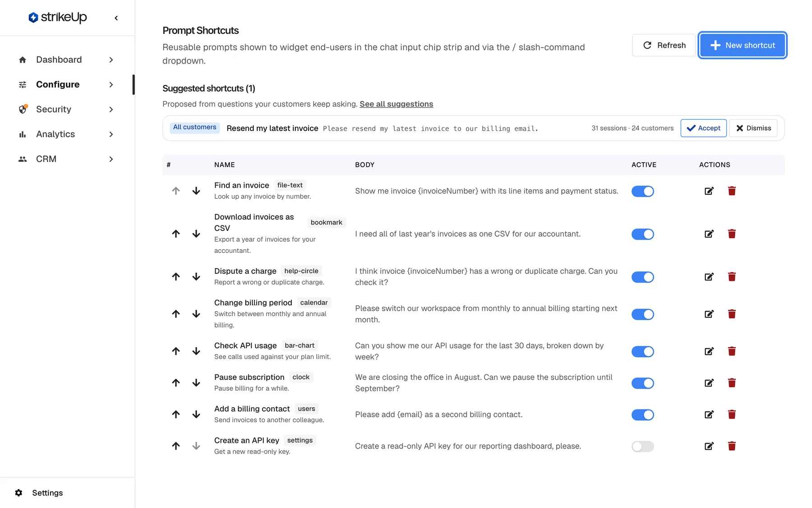
Task: Move Change billing period shortcut up
Action: (176, 314)
